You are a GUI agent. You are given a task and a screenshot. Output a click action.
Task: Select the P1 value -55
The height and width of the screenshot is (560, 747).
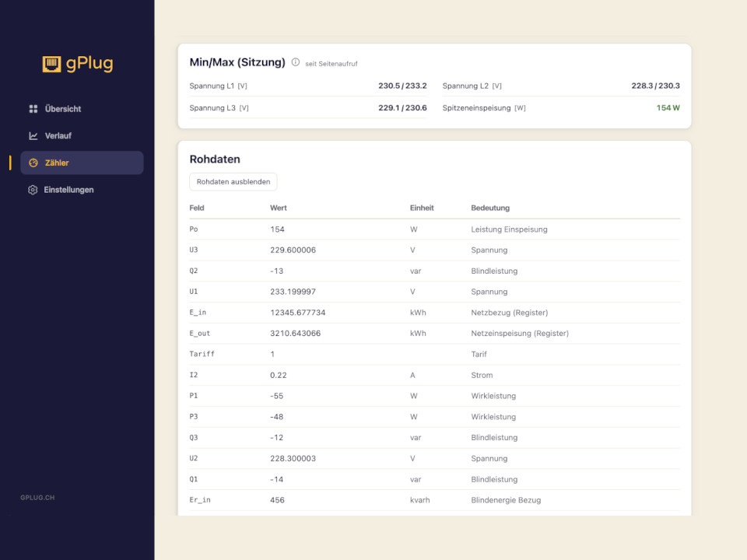point(277,396)
